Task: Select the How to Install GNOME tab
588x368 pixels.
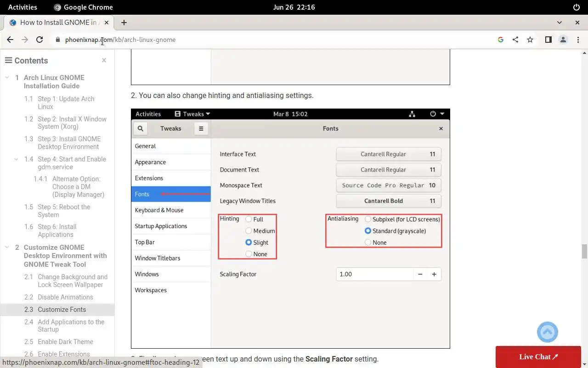Action: (58, 22)
